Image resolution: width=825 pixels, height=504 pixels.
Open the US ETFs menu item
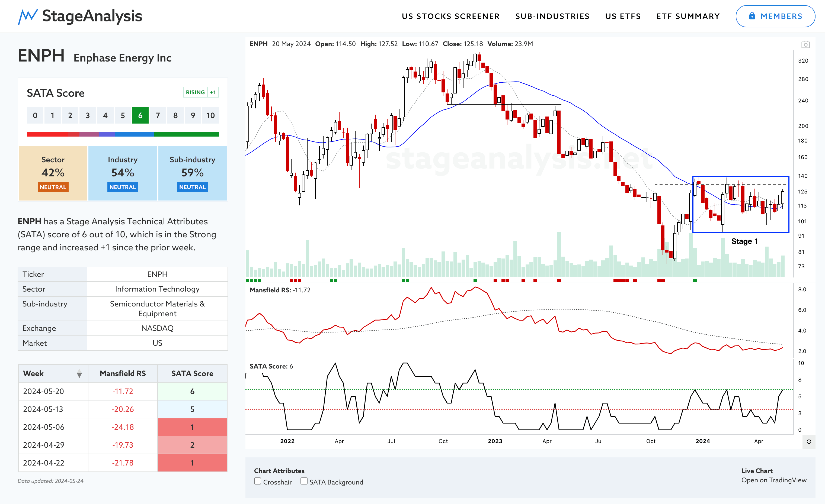[x=623, y=16]
